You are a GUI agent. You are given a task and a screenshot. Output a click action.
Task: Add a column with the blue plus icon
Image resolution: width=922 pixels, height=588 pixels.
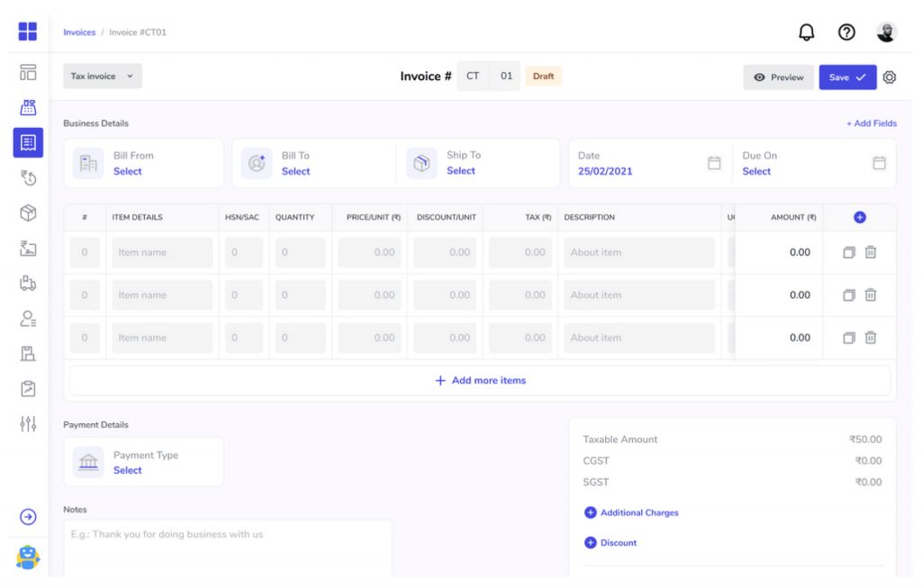click(860, 217)
